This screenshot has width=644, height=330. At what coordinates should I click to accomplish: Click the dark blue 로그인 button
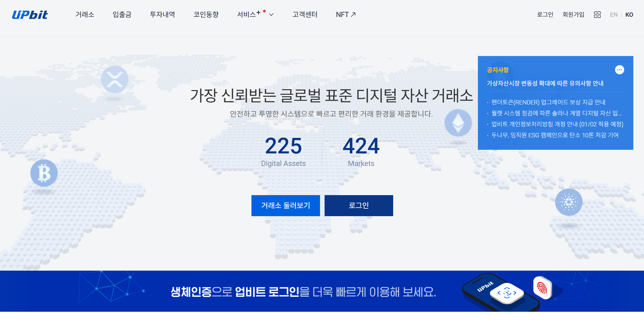pyautogui.click(x=359, y=205)
